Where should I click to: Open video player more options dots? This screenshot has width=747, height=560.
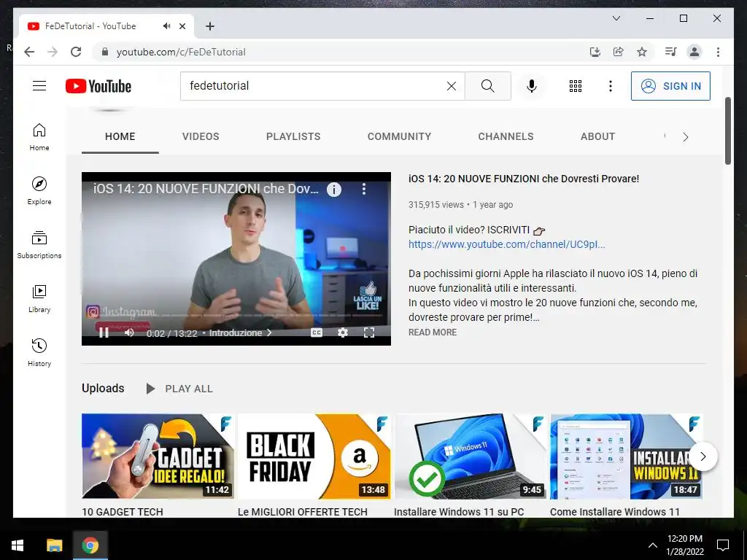tap(364, 189)
